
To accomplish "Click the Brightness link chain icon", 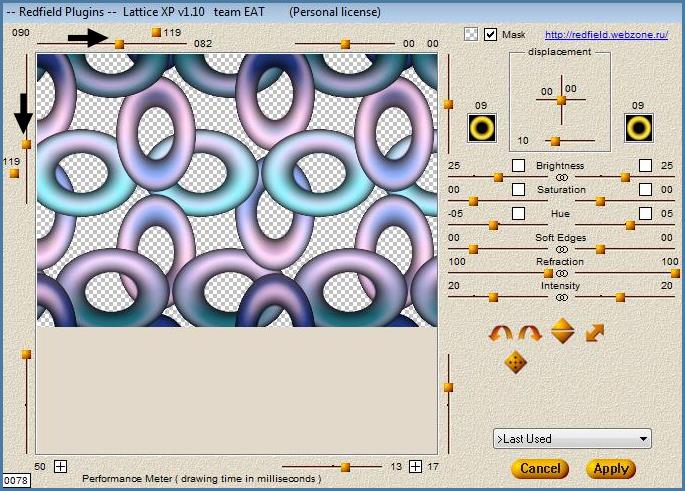I will click(x=562, y=177).
